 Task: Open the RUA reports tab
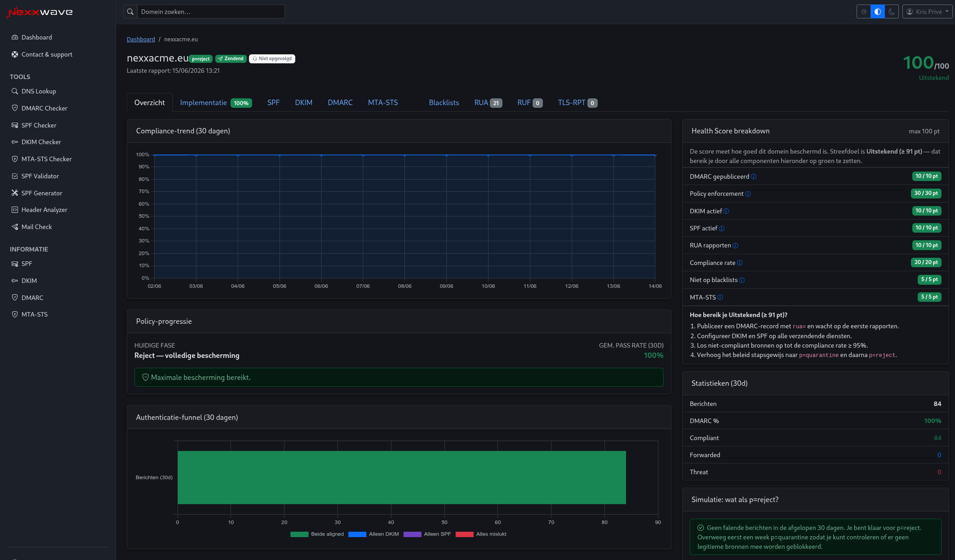pyautogui.click(x=488, y=102)
